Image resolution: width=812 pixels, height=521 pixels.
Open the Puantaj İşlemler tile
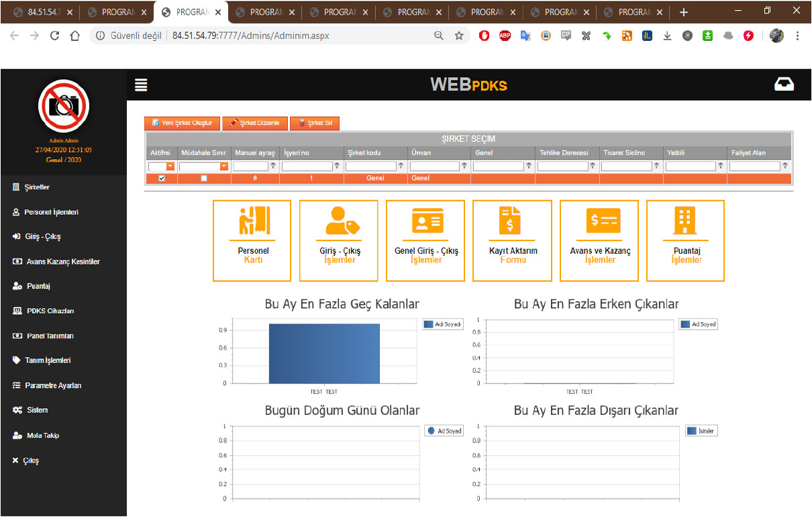pos(686,240)
